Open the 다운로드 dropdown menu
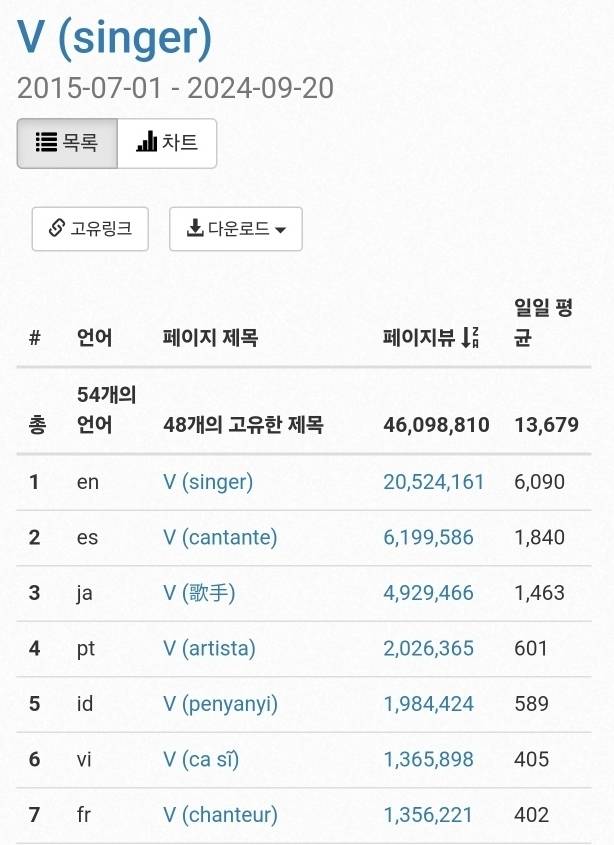The image size is (614, 845). coord(236,228)
